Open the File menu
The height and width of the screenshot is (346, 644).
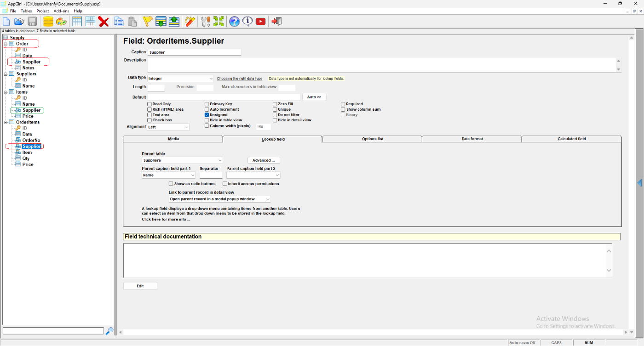point(13,11)
